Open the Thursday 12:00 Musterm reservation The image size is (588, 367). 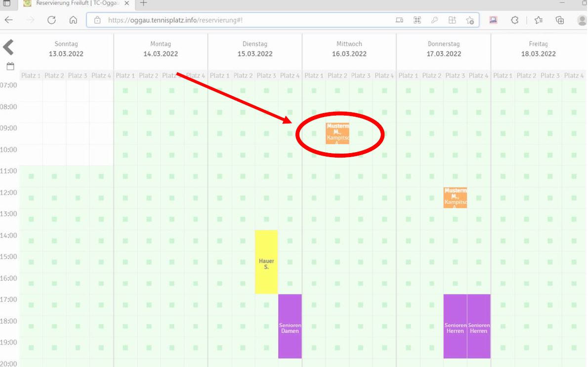[455, 198]
